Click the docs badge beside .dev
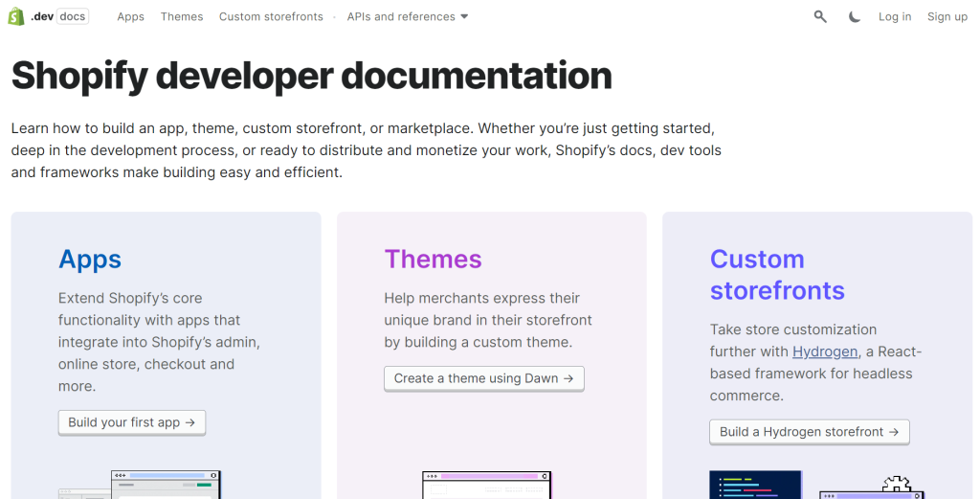The height and width of the screenshot is (499, 980). coord(72,16)
